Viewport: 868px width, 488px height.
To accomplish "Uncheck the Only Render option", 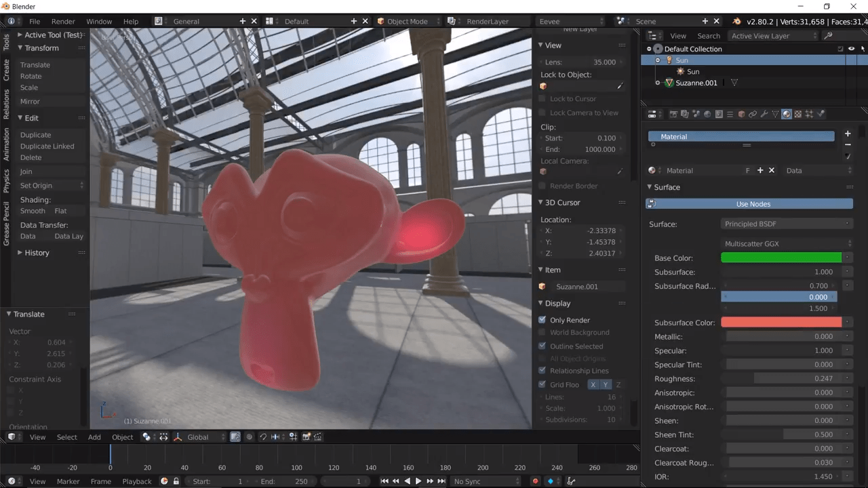I will coord(542,320).
